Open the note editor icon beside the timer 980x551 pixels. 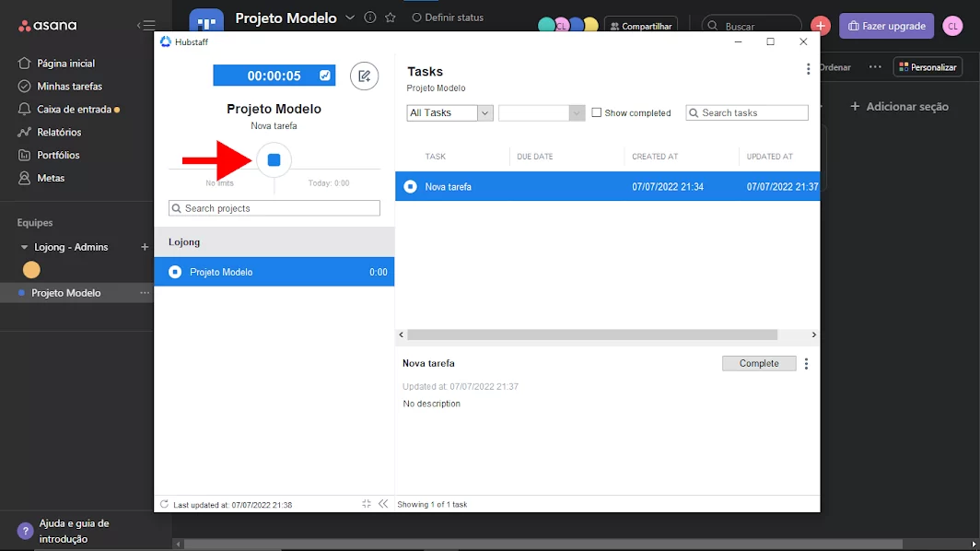coord(365,76)
